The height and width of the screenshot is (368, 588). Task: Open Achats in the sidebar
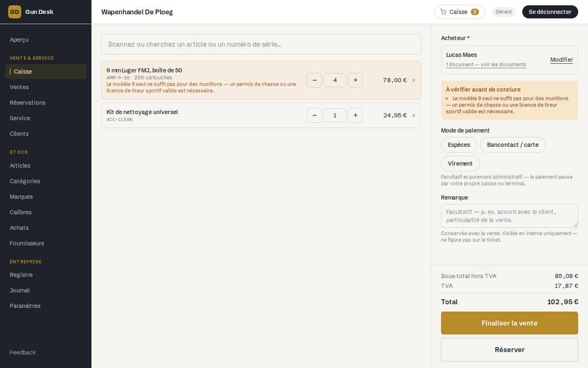click(x=46, y=228)
